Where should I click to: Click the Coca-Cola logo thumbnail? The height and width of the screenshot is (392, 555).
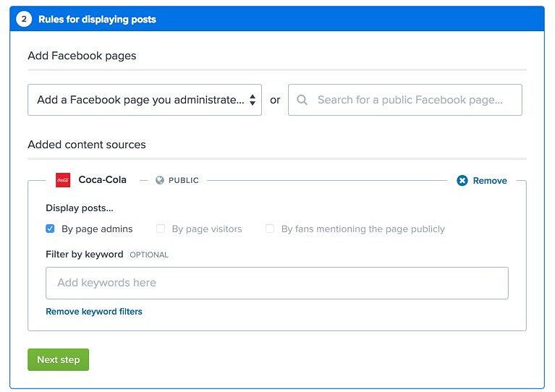click(63, 180)
